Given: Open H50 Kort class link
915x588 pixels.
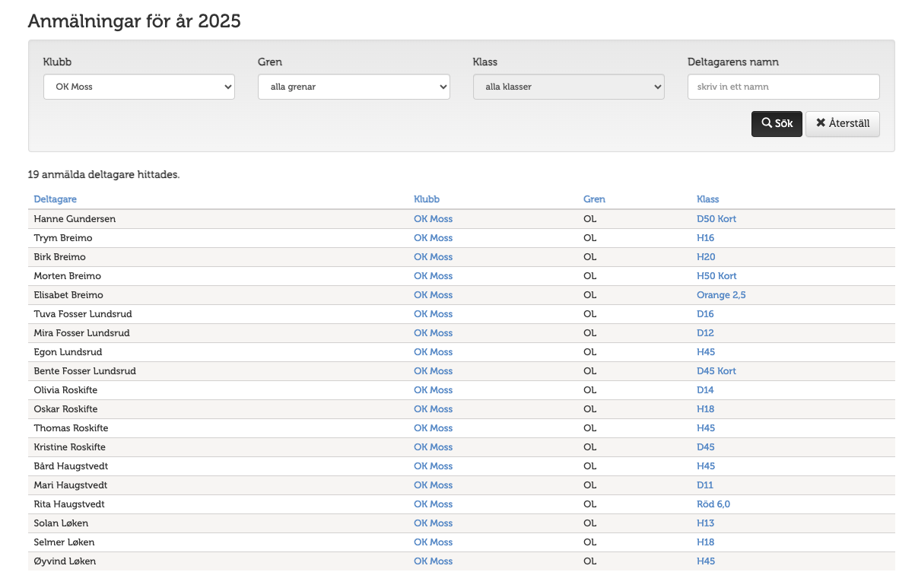Looking at the screenshot, I should pyautogui.click(x=716, y=276).
